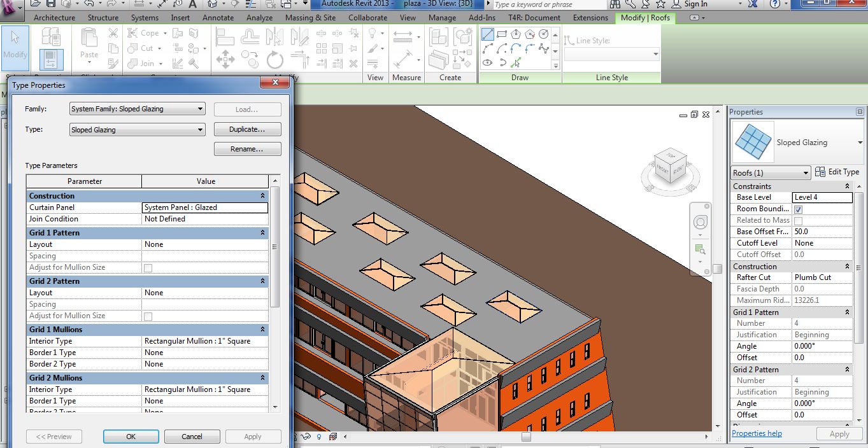
Task: Open the Type dropdown showing Sloped Glazing
Action: pyautogui.click(x=200, y=130)
